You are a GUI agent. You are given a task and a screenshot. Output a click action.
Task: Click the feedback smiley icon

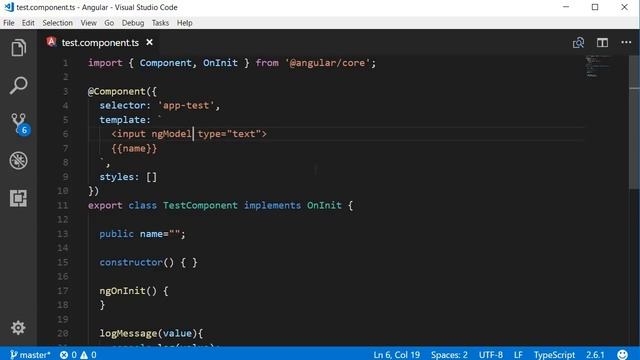click(622, 354)
